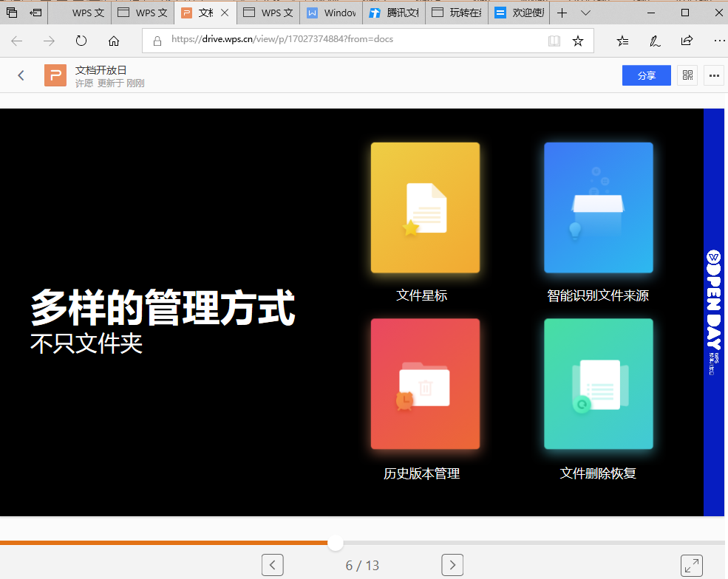Add page to favorites with star icon
728x579 pixels.
click(x=578, y=41)
